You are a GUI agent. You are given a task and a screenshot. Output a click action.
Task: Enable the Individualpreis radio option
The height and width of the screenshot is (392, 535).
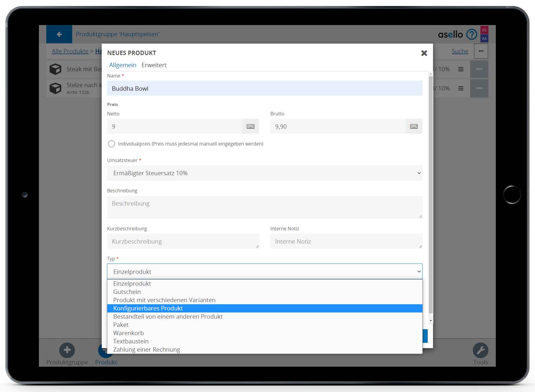pos(111,144)
